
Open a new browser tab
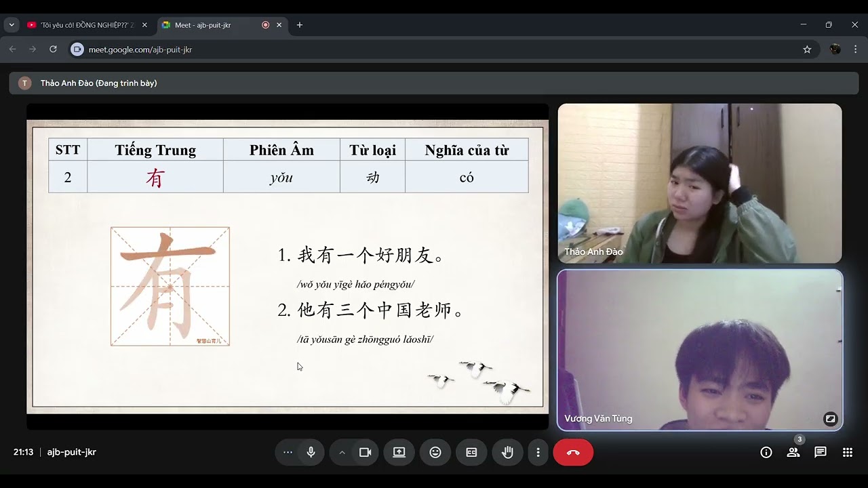click(x=300, y=25)
